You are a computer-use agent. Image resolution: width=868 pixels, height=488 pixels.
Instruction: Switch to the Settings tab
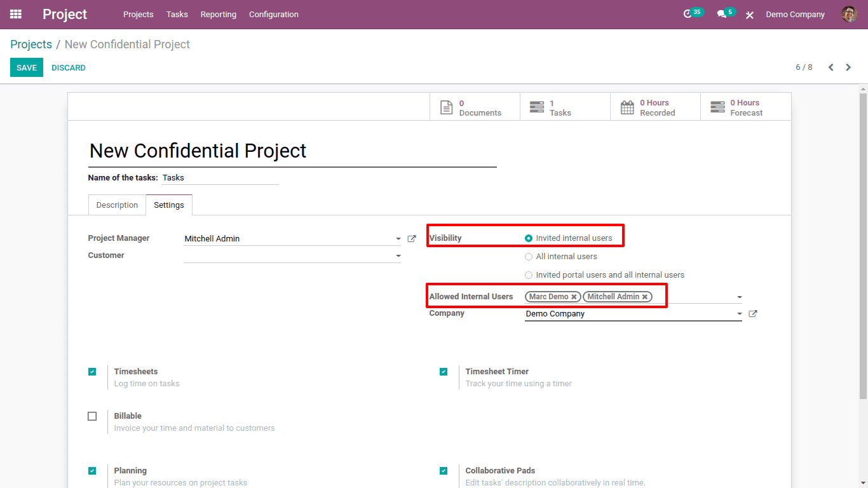pyautogui.click(x=169, y=205)
